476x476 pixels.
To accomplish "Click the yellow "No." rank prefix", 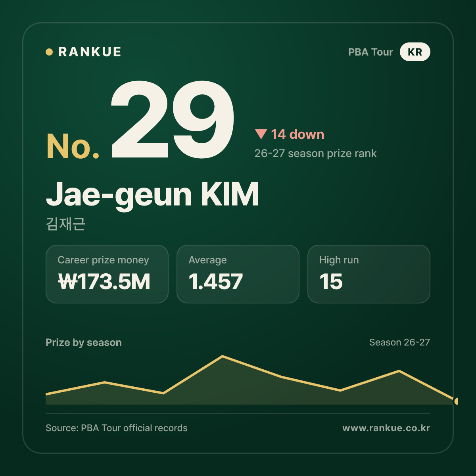I will (73, 146).
